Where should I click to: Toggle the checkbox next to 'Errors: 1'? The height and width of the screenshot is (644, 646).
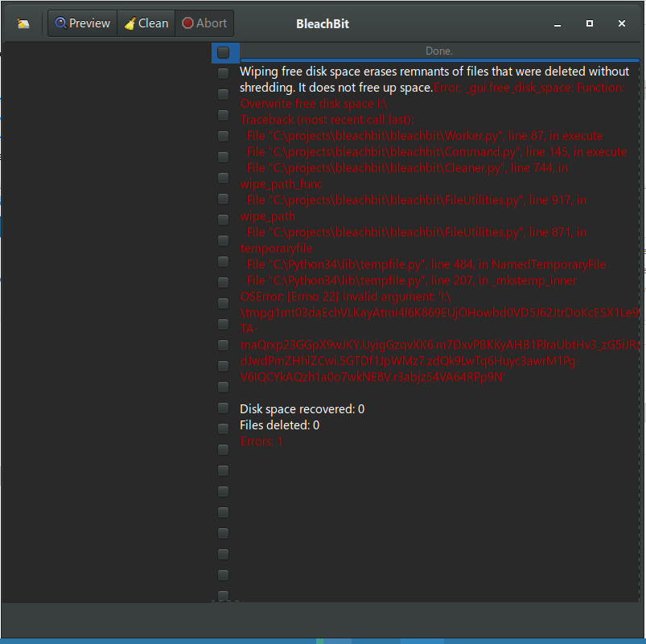pyautogui.click(x=223, y=449)
